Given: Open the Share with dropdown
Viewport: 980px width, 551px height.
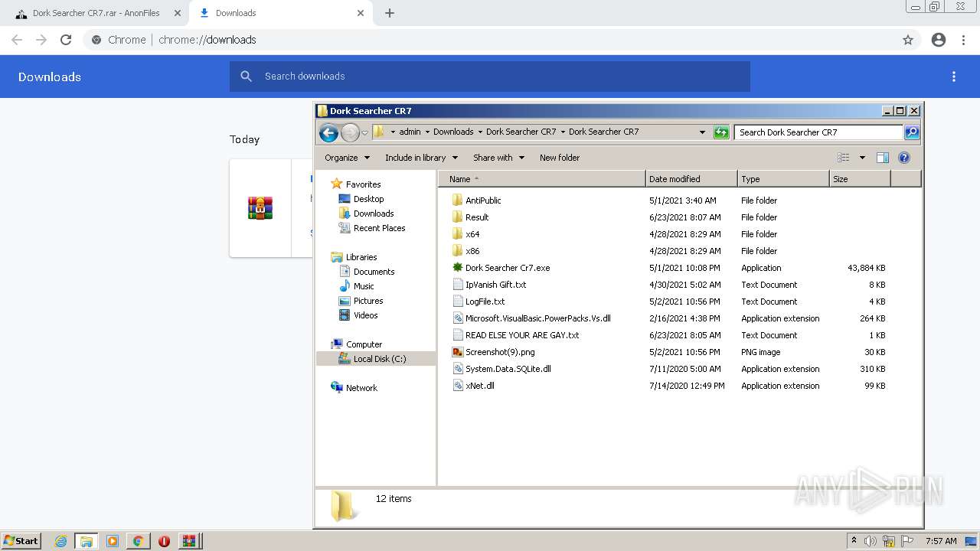Looking at the screenshot, I should (498, 158).
